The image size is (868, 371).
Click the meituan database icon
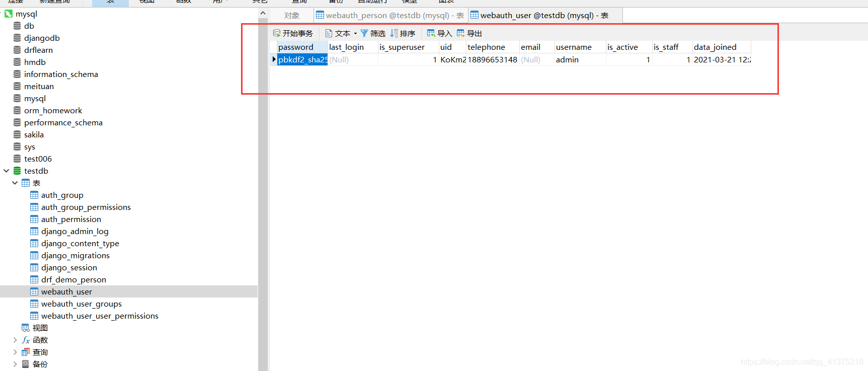coord(17,86)
